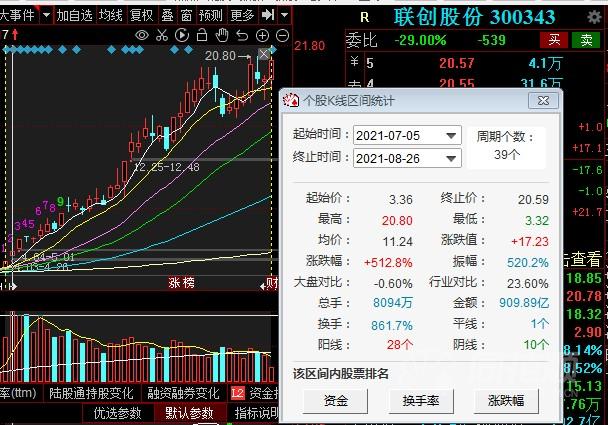The width and height of the screenshot is (608, 425).
Task: Zoom in with the circled plus icon
Action: pos(263,36)
